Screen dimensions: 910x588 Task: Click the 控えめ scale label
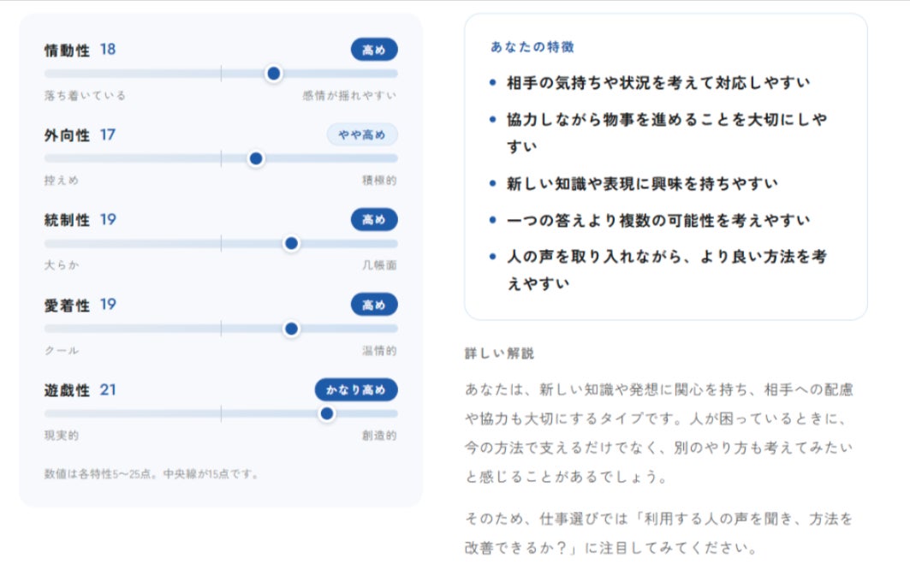pos(61,180)
